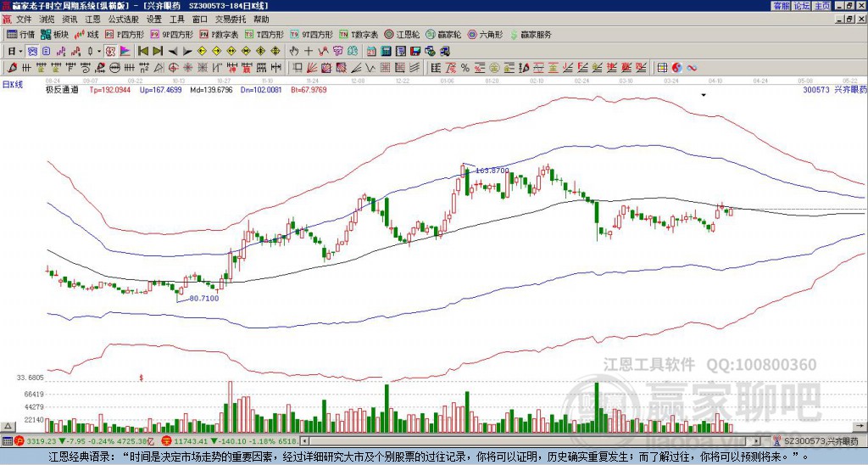Screen dimensions: 868x465
Task: Select the crosshair cursor tool
Action: (x=309, y=51)
